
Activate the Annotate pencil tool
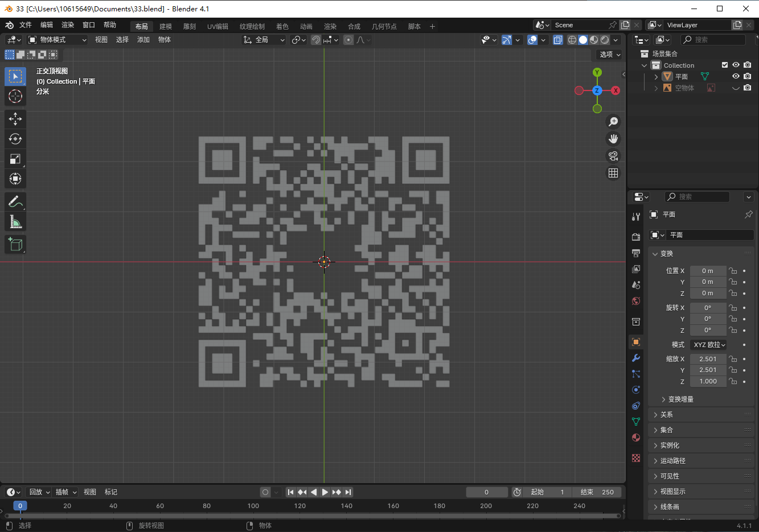click(x=15, y=201)
